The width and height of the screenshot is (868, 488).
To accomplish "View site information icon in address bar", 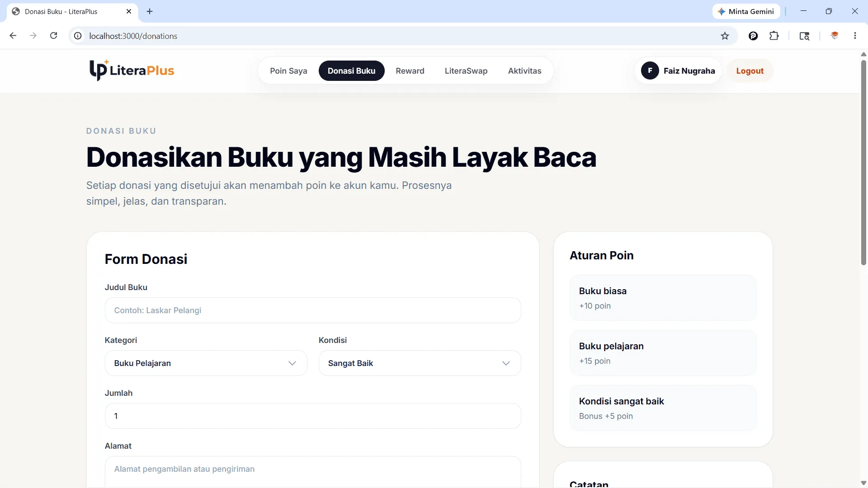I will (78, 36).
